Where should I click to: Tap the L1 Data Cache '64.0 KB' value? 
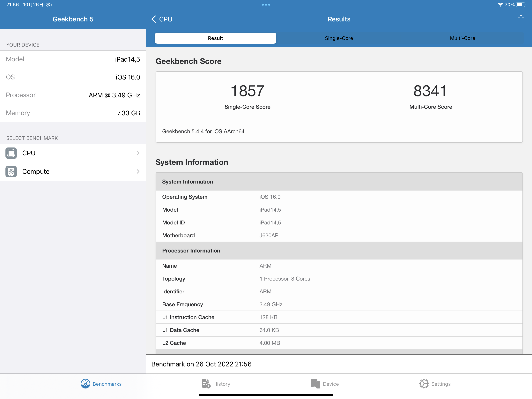pyautogui.click(x=269, y=330)
